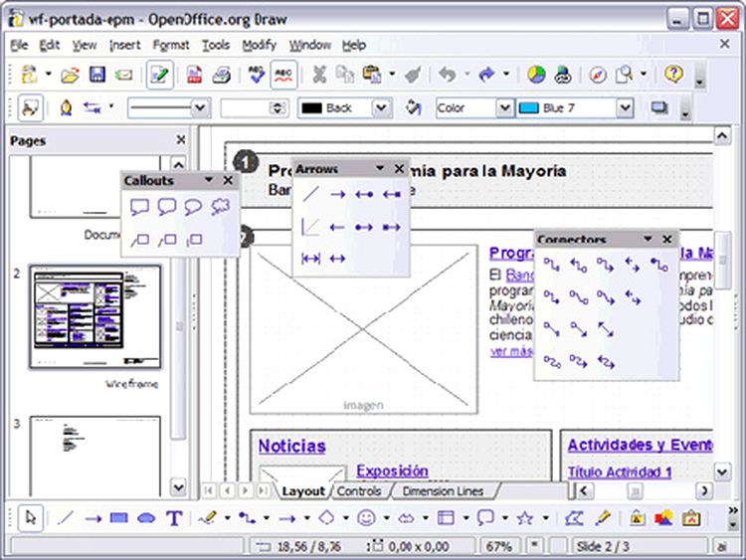Viewport: 746px width, 560px height.
Task: Click the horizontal scrollbar thumb
Action: 635,490
